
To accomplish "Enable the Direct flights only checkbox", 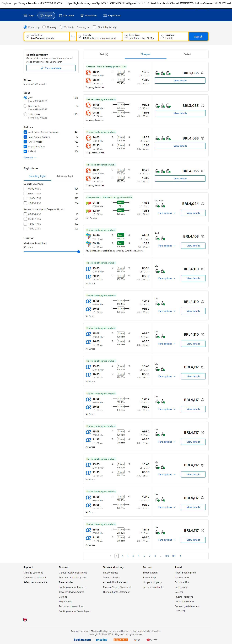I will pyautogui.click(x=94, y=27).
